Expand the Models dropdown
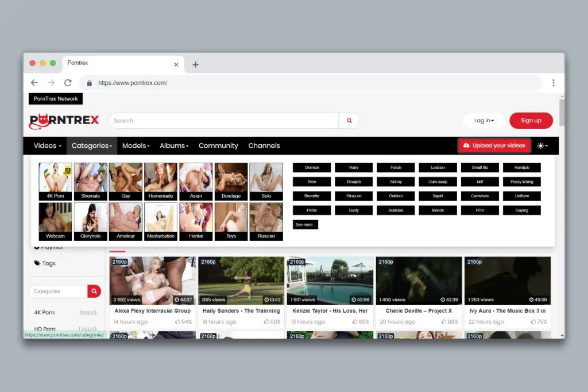 point(136,145)
